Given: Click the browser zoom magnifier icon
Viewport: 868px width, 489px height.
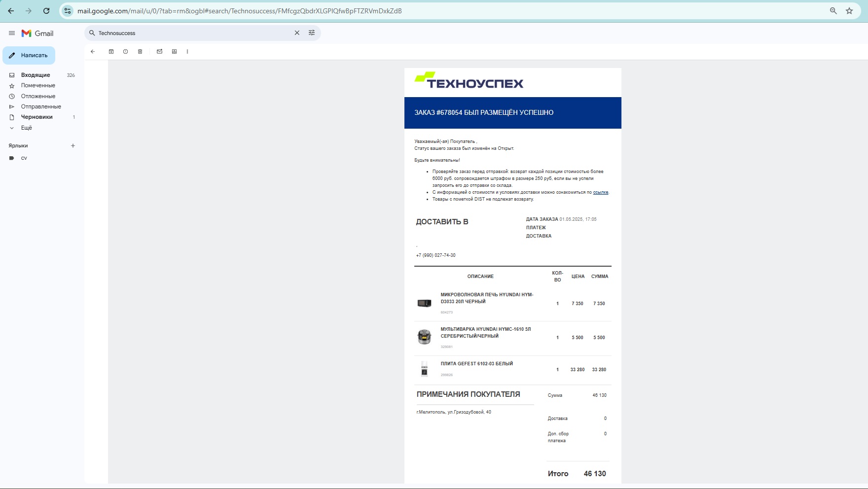Looking at the screenshot, I should click(x=833, y=11).
